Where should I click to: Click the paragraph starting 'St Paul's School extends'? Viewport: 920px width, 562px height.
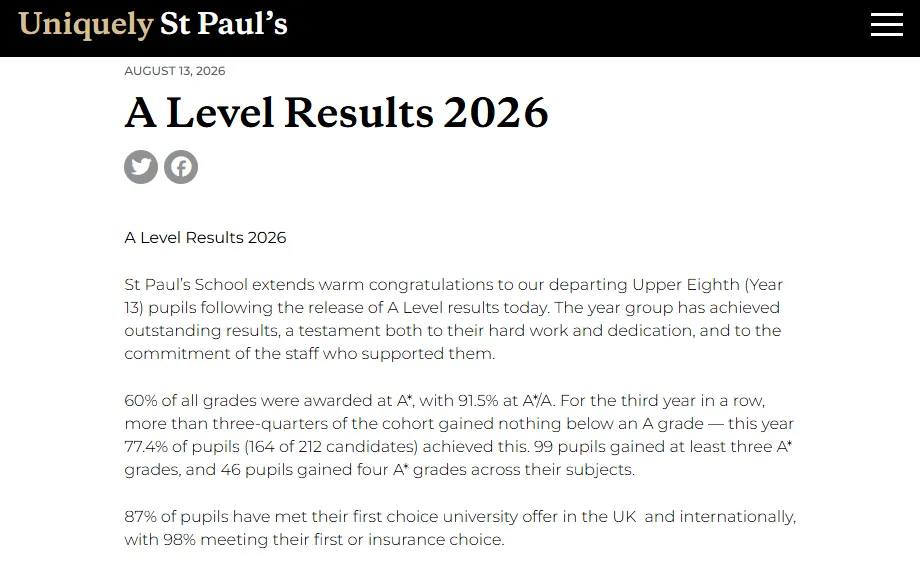[453, 319]
